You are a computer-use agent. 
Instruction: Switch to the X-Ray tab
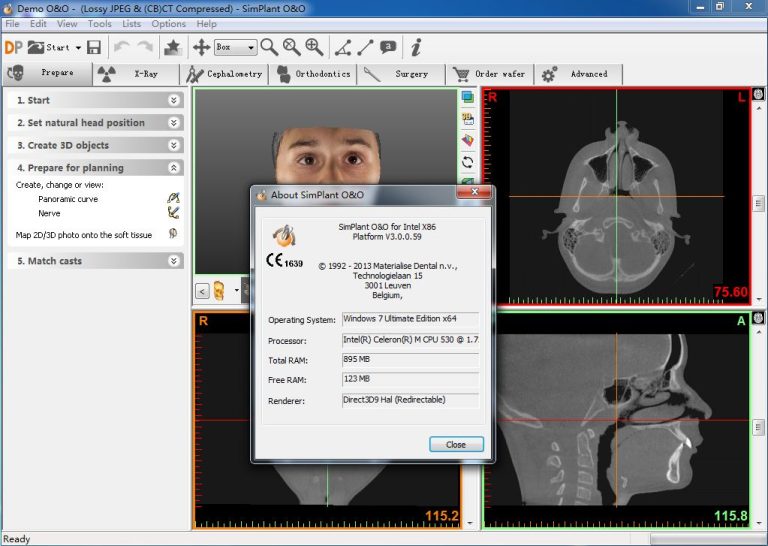click(x=136, y=74)
